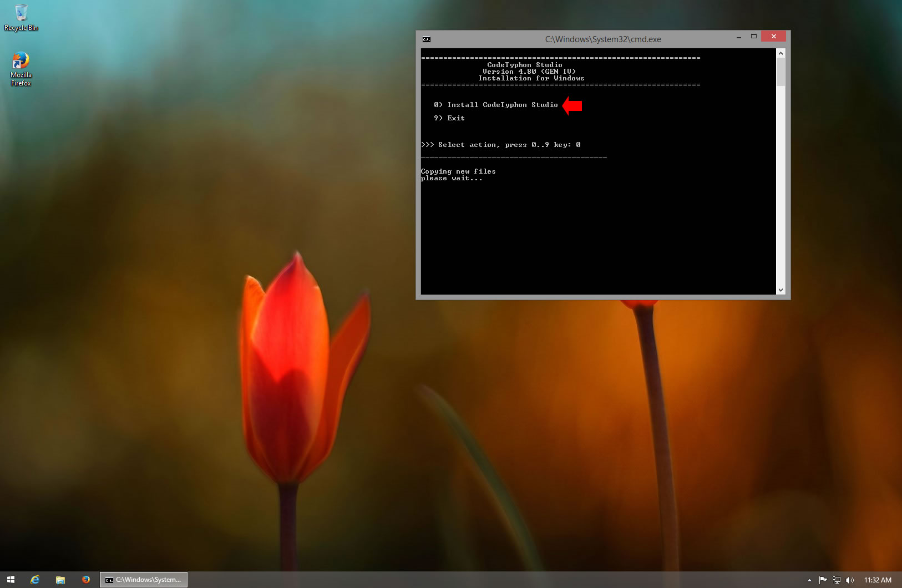Click the cmd scrollbar down arrow
Viewport: 902px width, 588px height.
[781, 290]
